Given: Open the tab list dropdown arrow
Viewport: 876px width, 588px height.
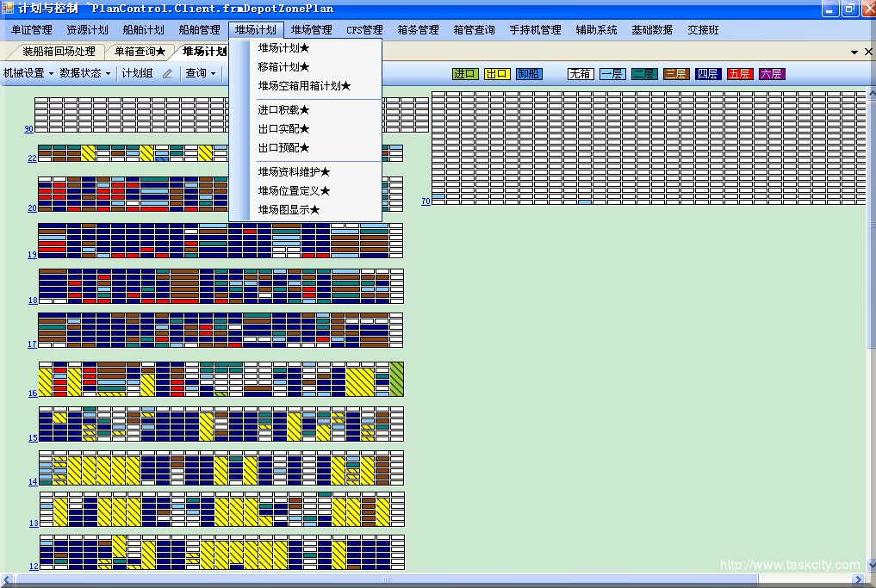Looking at the screenshot, I should pyautogui.click(x=854, y=53).
